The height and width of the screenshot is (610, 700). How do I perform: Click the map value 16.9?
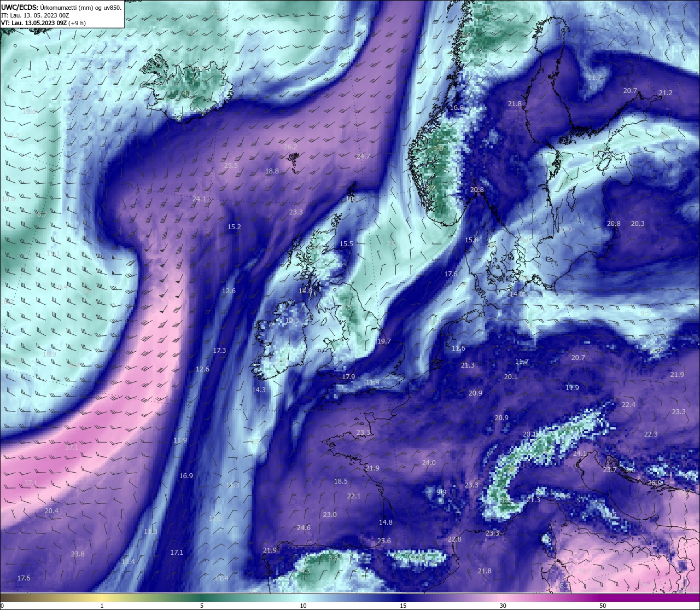click(x=186, y=476)
